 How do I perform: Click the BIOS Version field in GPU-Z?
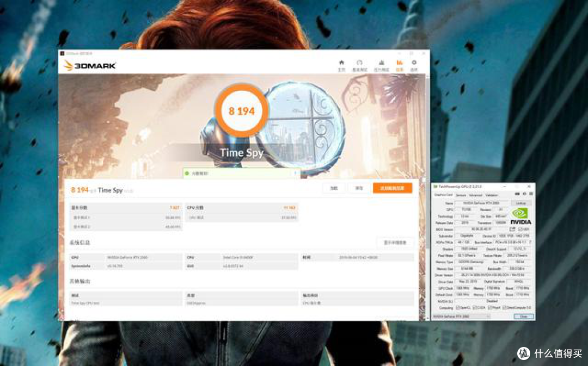(x=481, y=229)
